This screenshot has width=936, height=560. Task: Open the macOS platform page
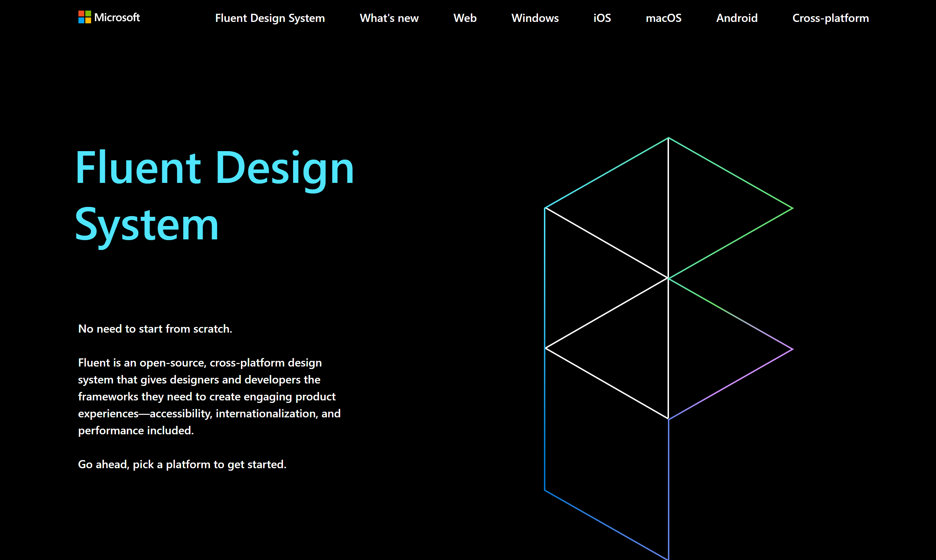tap(664, 18)
